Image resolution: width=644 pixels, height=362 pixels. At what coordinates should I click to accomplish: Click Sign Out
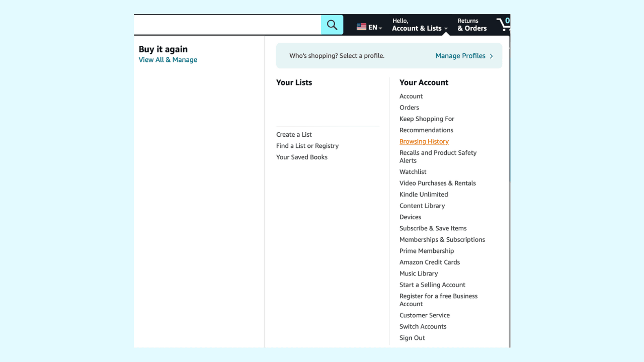tap(412, 338)
